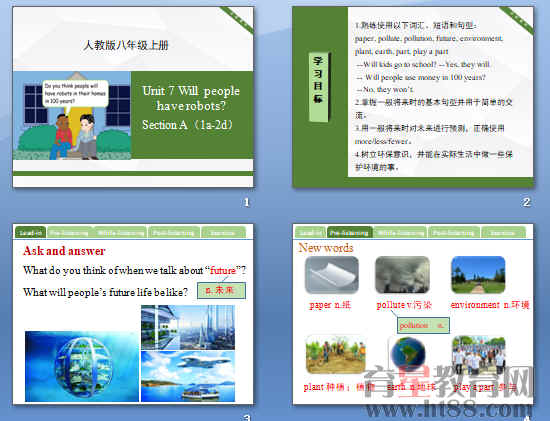Select the green learning goals vertical banner

coord(318,87)
